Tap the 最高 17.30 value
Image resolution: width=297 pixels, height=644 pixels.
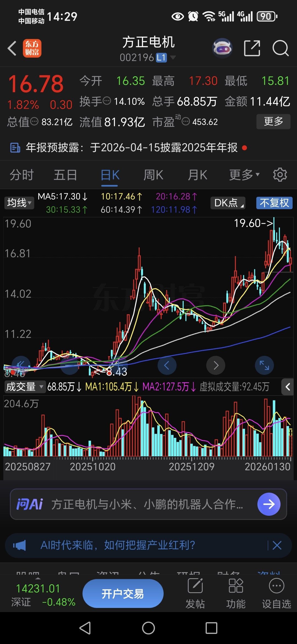tap(203, 81)
